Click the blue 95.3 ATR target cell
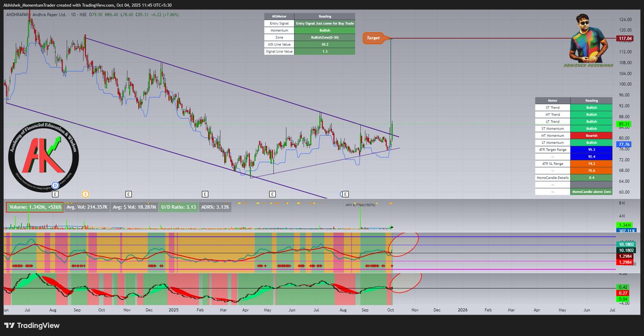The height and width of the screenshot is (336, 644). (591, 149)
